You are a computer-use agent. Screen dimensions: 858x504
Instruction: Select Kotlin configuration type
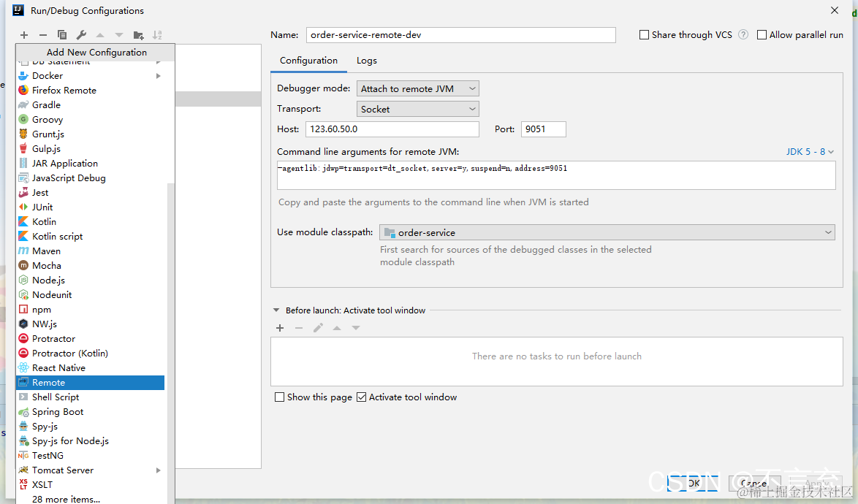[91, 222]
